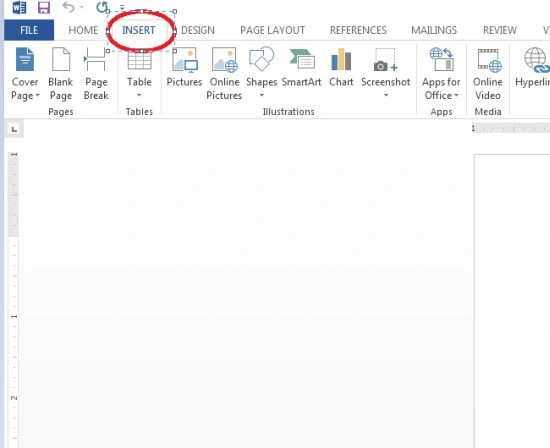Screen dimensions: 550x448
Task: Open the PAGE LAYOUT tab
Action: coord(273,30)
